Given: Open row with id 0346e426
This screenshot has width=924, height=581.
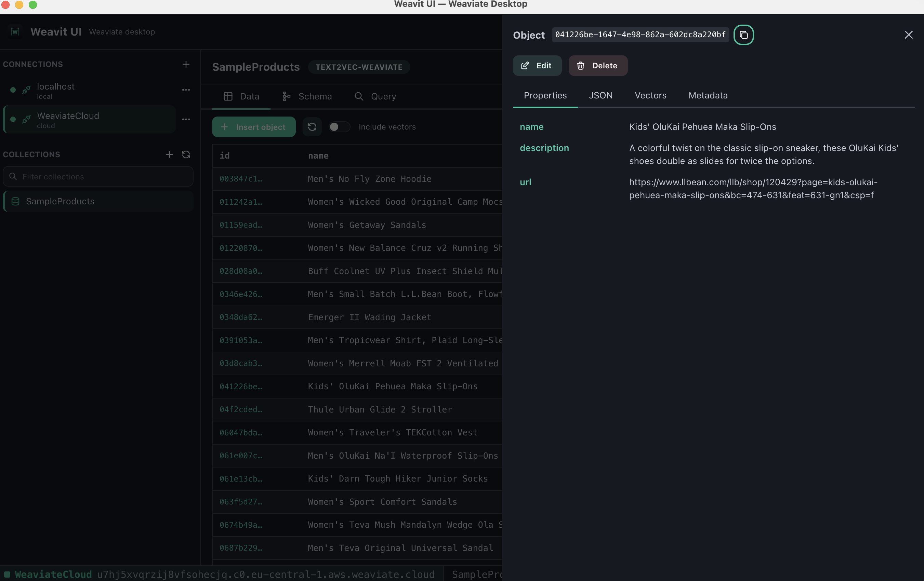Looking at the screenshot, I should point(357,294).
